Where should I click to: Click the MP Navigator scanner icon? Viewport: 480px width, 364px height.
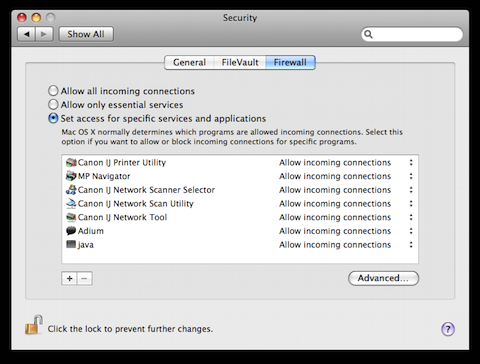pos(71,176)
